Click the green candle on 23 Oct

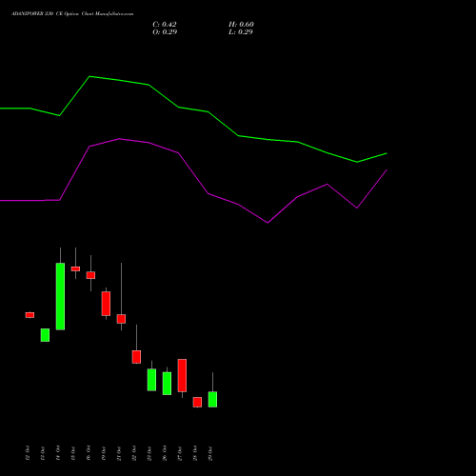[151, 380]
